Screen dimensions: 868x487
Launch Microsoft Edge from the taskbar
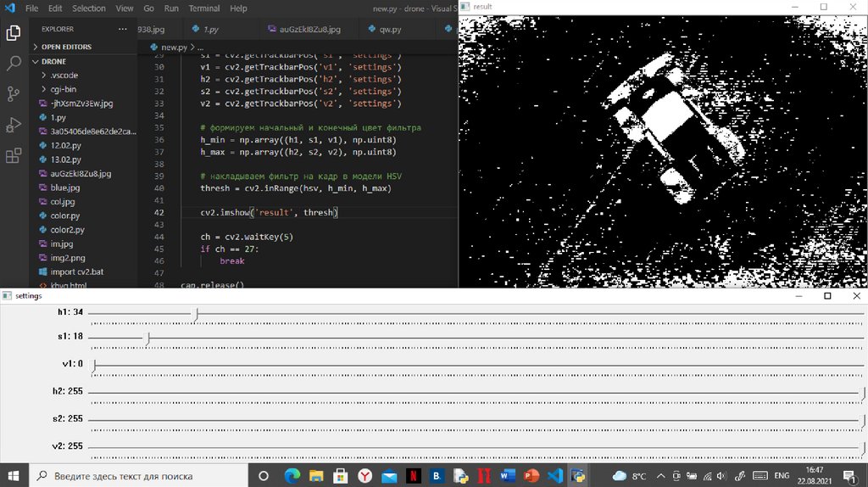(x=292, y=475)
